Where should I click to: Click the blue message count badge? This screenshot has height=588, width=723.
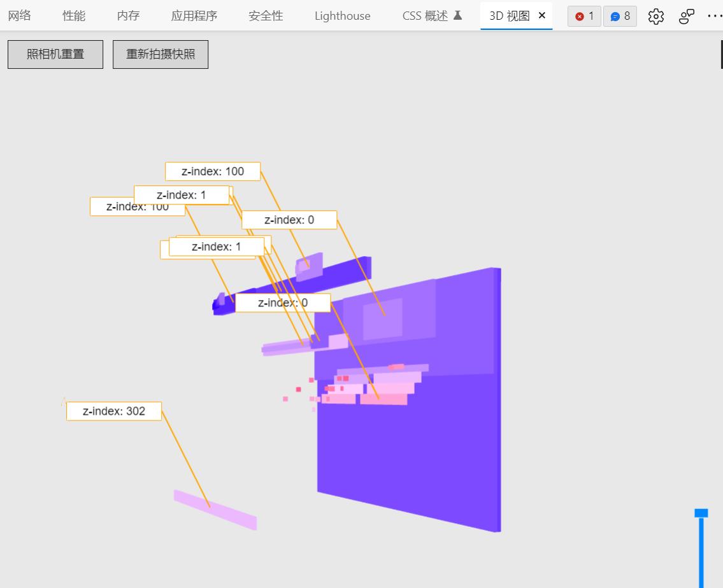click(x=620, y=17)
